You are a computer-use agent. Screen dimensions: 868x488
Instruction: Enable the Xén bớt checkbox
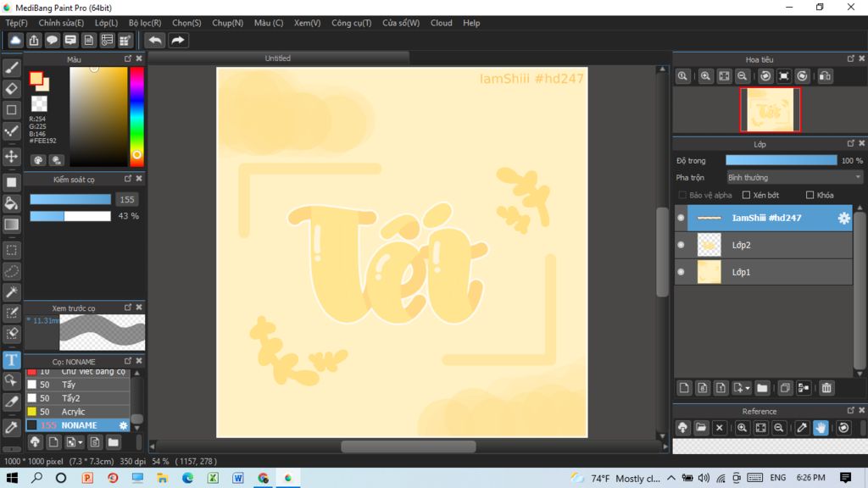(746, 195)
